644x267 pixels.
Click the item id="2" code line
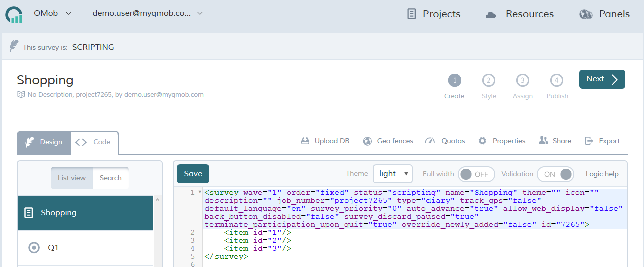tap(258, 240)
